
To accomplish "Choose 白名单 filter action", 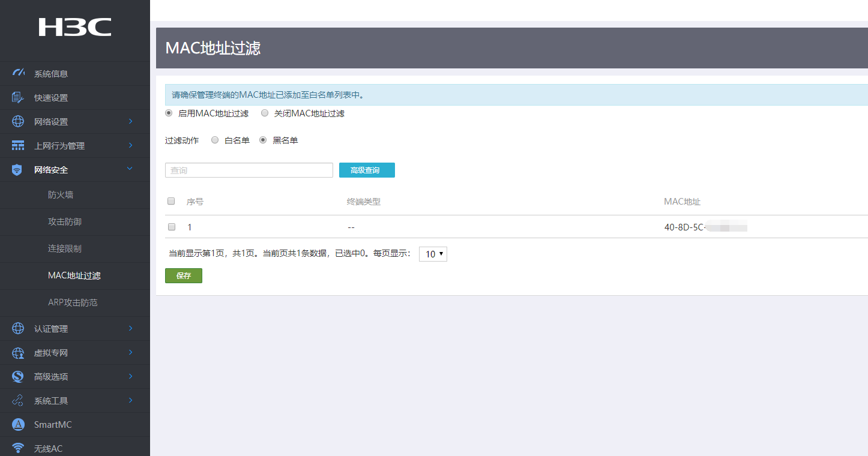I will point(215,140).
